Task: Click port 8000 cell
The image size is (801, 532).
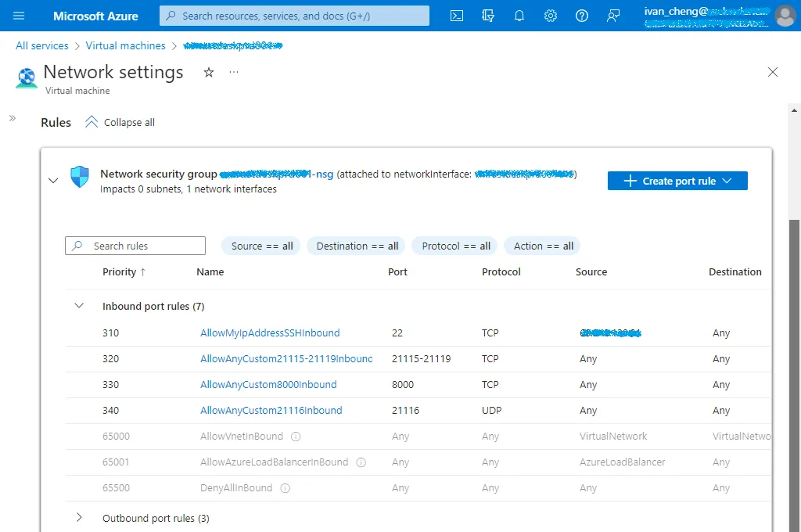Action: click(x=403, y=385)
